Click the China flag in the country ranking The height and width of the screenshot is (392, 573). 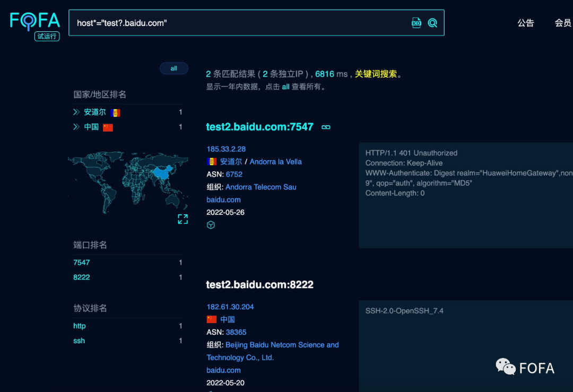[x=108, y=127]
